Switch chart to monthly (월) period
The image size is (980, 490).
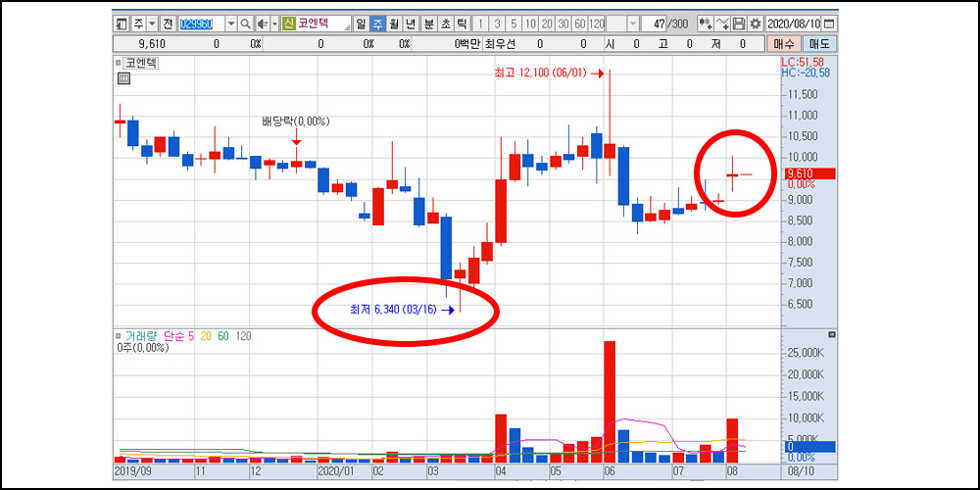[394, 24]
